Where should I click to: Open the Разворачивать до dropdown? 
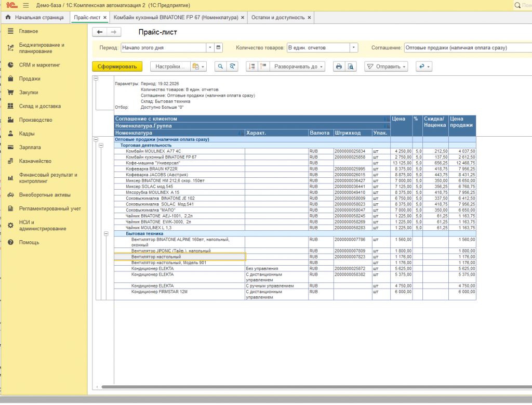[x=296, y=67]
